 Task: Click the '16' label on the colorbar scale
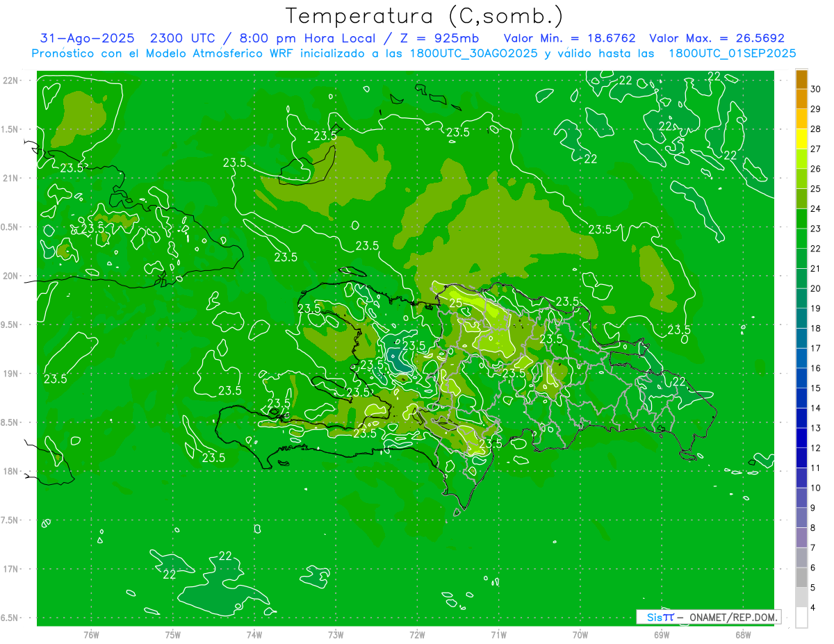coord(815,368)
